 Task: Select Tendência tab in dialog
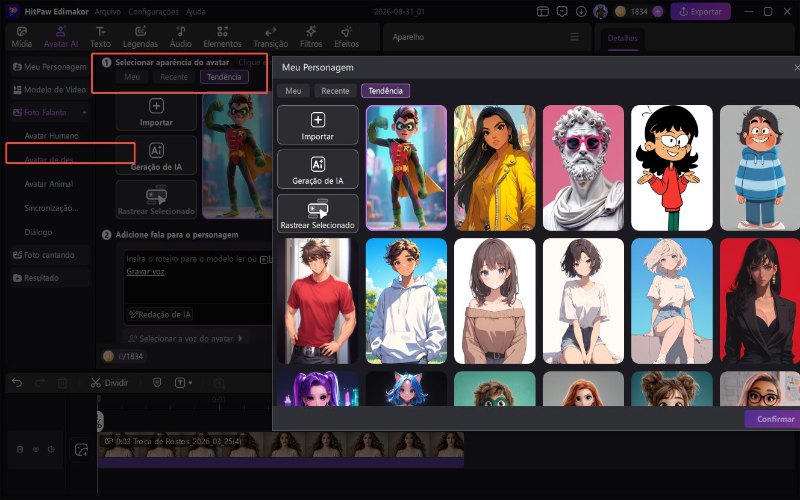pyautogui.click(x=385, y=91)
